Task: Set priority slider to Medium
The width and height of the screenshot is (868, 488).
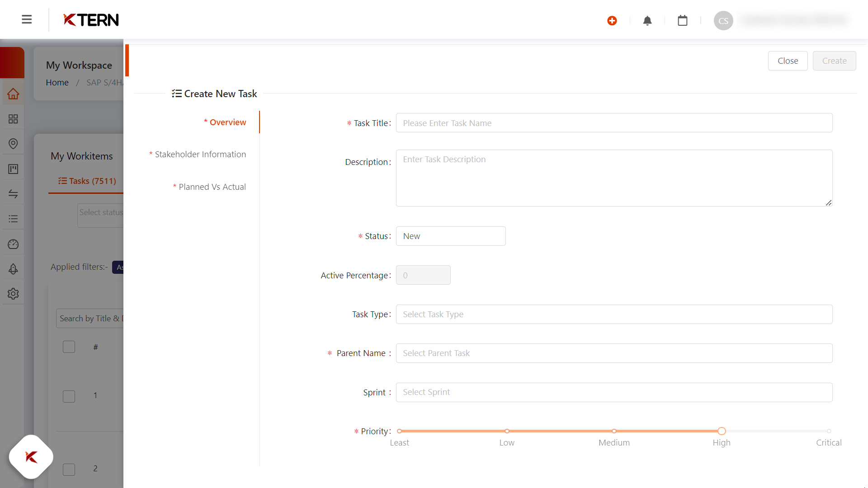Action: pyautogui.click(x=614, y=431)
